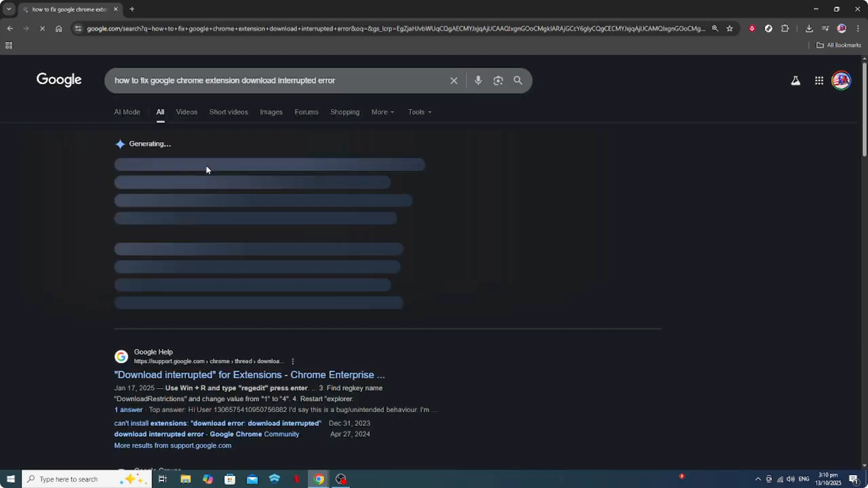This screenshot has height=488, width=868.
Task: Go to the homepage using the home icon
Action: click(x=59, y=29)
